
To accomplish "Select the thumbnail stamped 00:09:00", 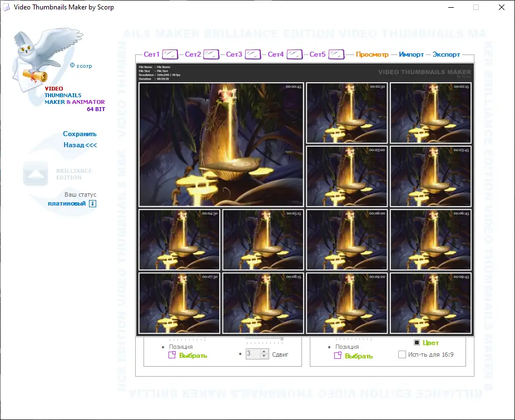I will [347, 303].
